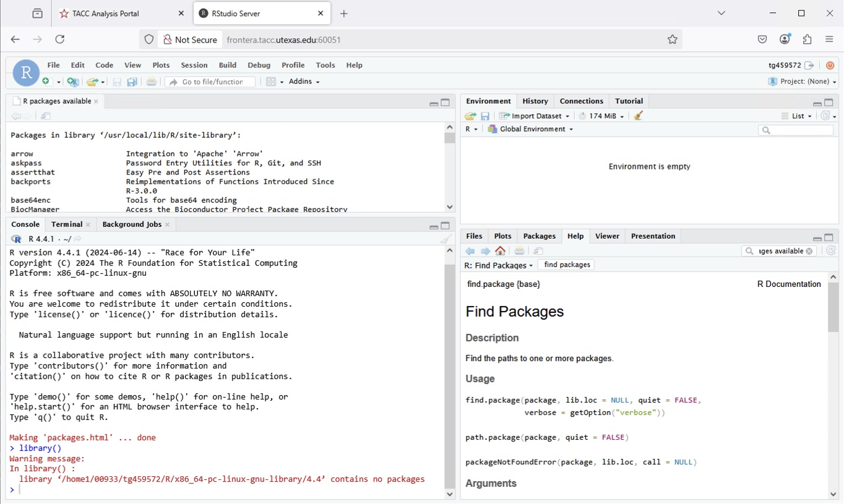Click the Go to file/function field
Image resolution: width=844 pixels, height=504 pixels.
point(212,82)
